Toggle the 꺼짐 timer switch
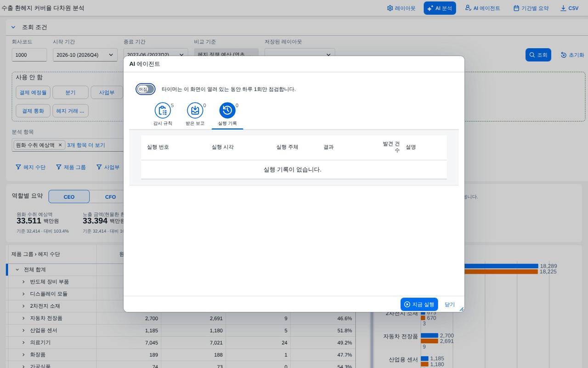The width and height of the screenshot is (588, 368). 145,89
